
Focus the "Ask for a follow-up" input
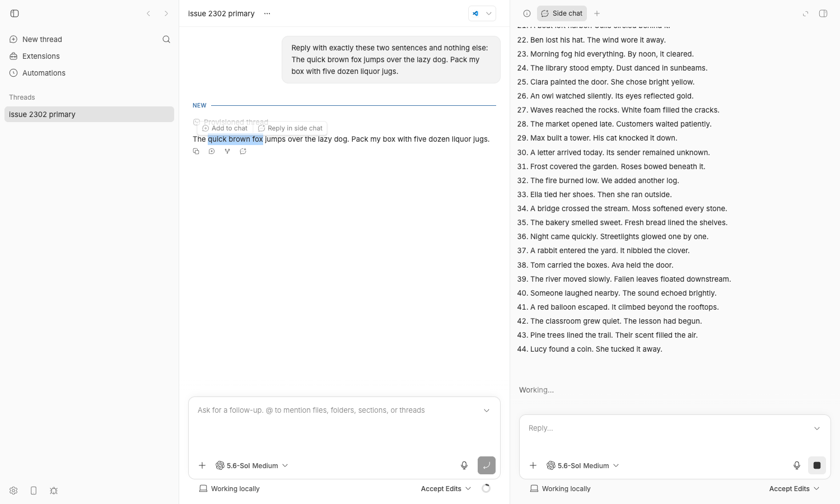coord(336,410)
